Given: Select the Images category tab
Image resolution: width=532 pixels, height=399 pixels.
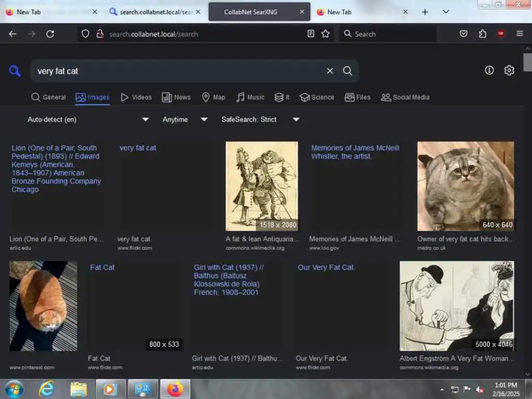Looking at the screenshot, I should click(x=92, y=97).
